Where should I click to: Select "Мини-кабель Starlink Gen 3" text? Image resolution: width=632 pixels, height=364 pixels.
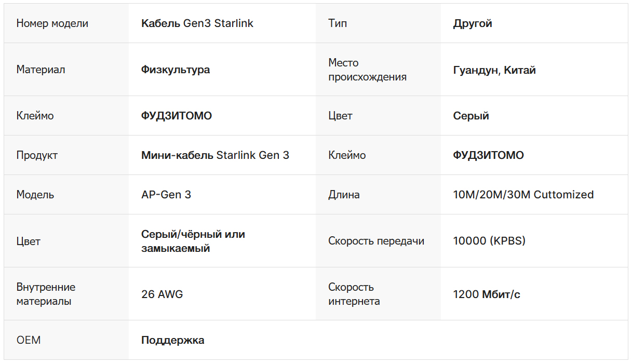215,155
